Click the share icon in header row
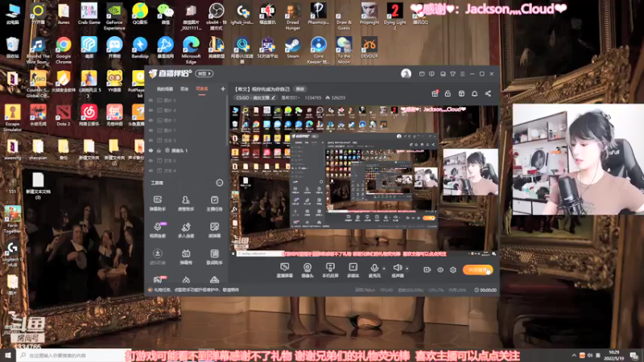Viewport: 644px width, 362px height. coord(488,93)
